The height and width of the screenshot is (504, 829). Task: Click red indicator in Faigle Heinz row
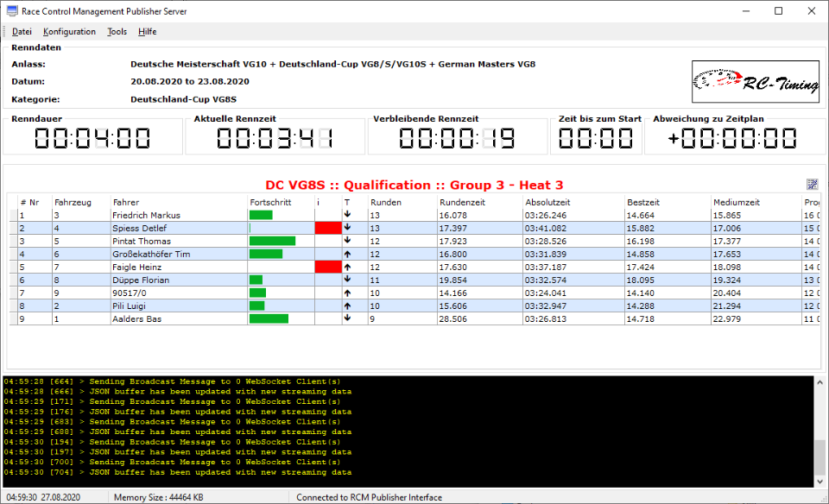click(328, 267)
